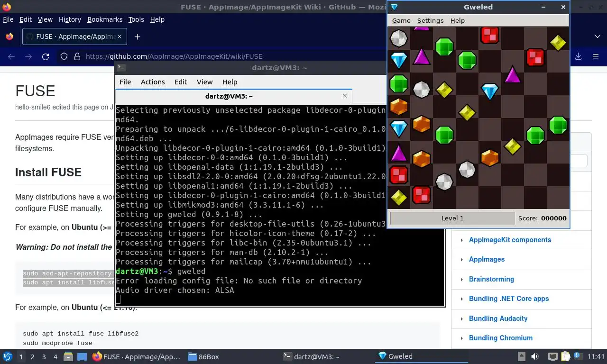Close the FUSE AppImage browser tab
Image resolution: width=607 pixels, height=364 pixels.
(x=120, y=36)
